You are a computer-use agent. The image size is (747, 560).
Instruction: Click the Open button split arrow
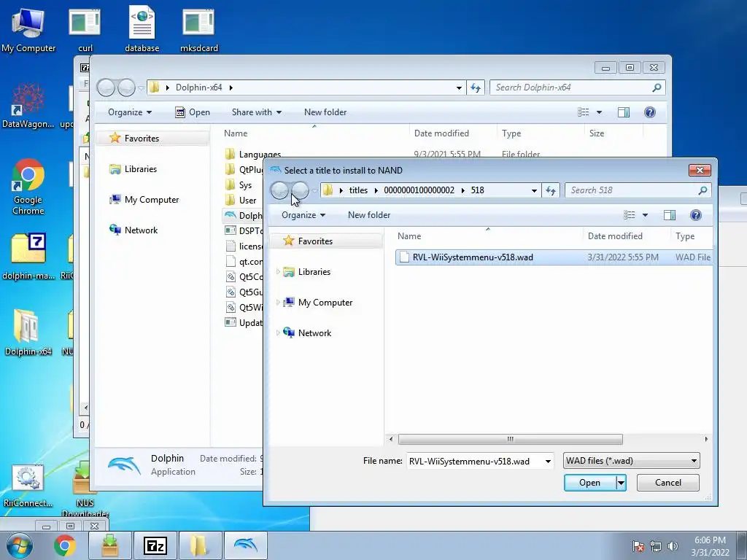[621, 483]
